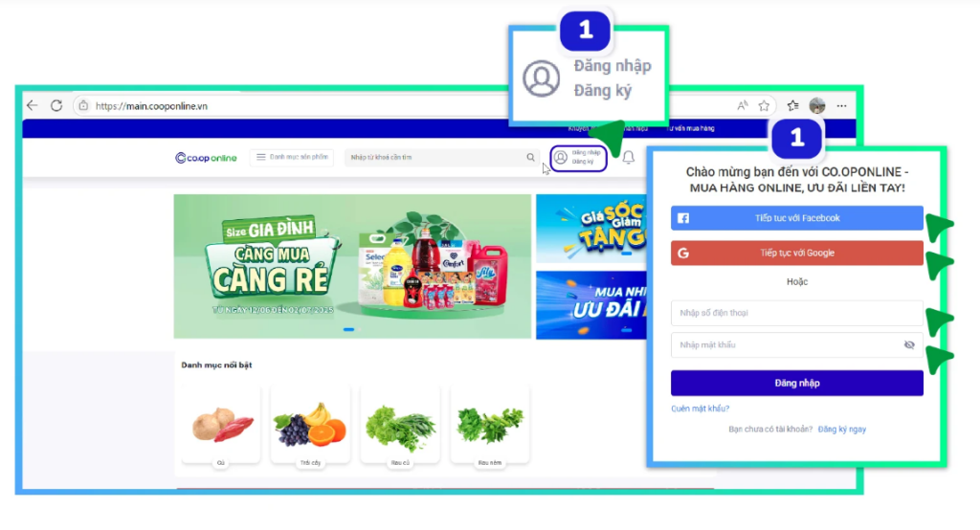
Task: Click the blue Đăng nhập button
Action: pos(797,383)
